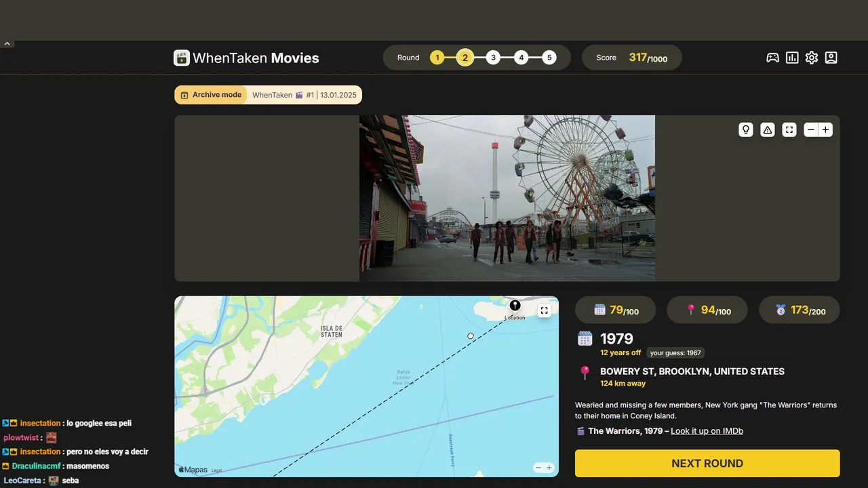Click the pink pin icon beside Bowery St
Image resolution: width=868 pixels, height=488 pixels.
click(x=585, y=372)
